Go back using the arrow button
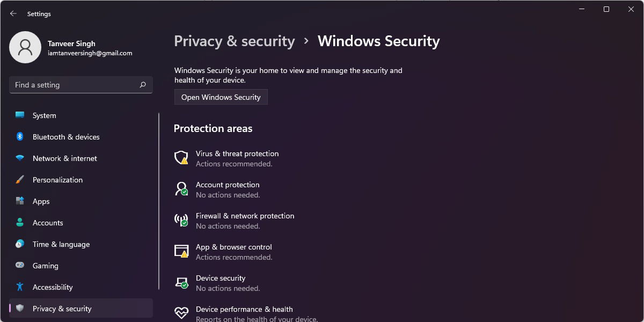This screenshot has height=322, width=644. pos(13,14)
